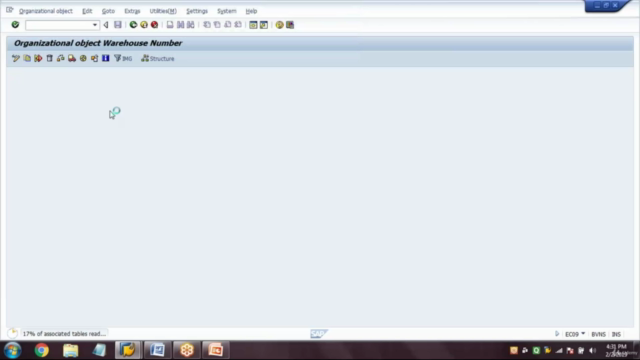Click the green Enter checkmark icon
Viewport: 640px width, 360px height.
tap(15, 25)
